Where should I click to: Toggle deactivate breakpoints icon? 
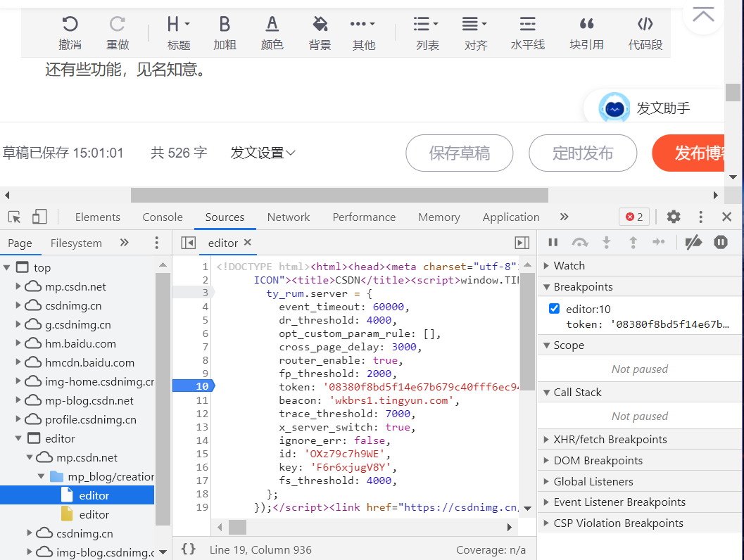[x=693, y=242]
